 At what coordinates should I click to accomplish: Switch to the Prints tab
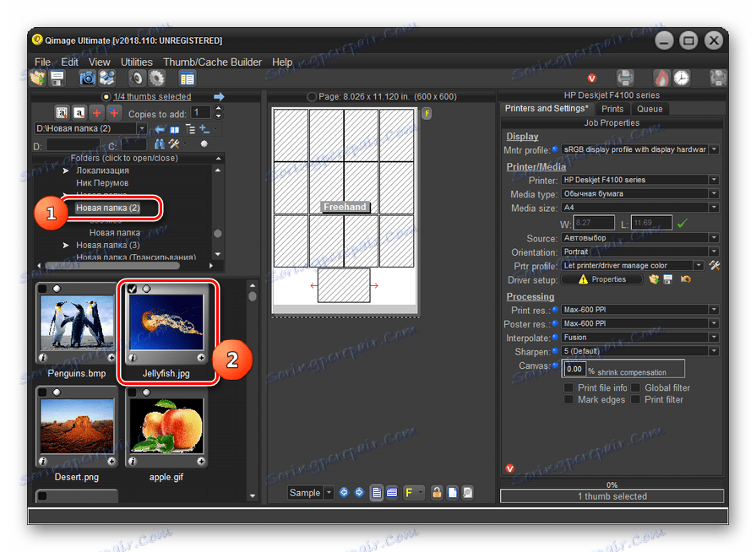point(612,109)
